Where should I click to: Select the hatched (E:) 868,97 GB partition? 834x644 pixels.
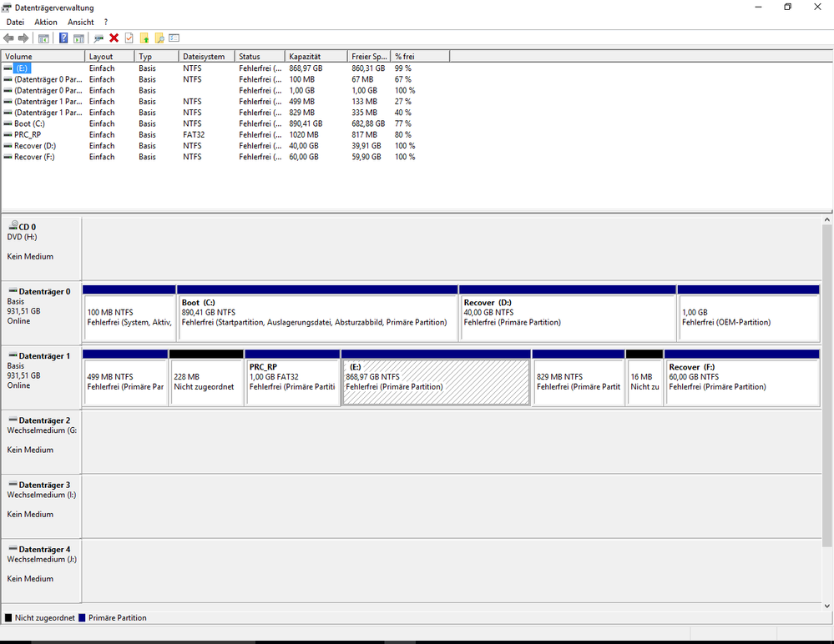(436, 382)
